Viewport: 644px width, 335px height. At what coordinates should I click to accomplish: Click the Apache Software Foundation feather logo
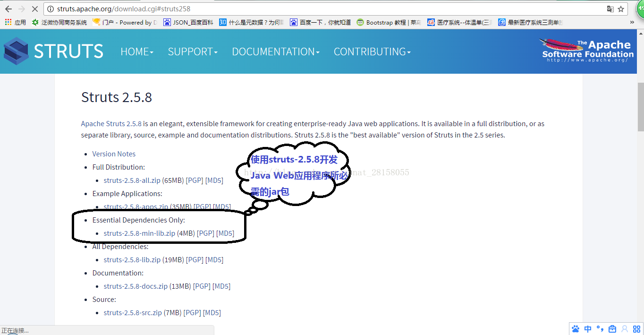pos(586,51)
